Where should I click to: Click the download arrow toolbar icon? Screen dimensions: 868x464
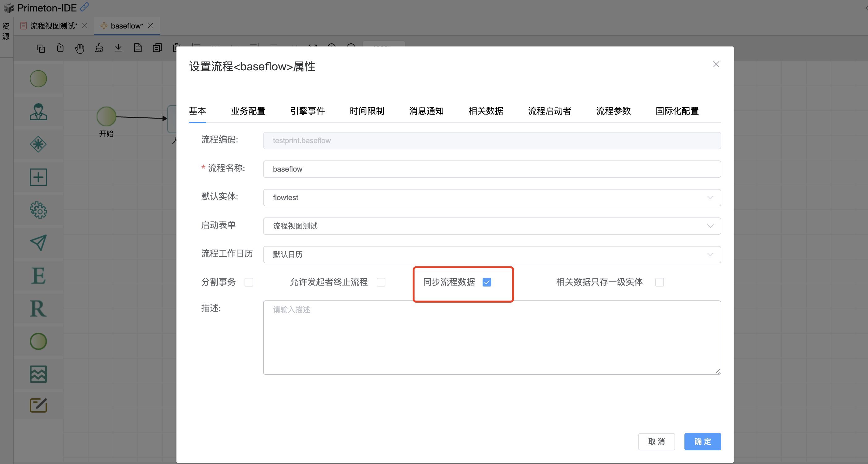pyautogui.click(x=118, y=48)
